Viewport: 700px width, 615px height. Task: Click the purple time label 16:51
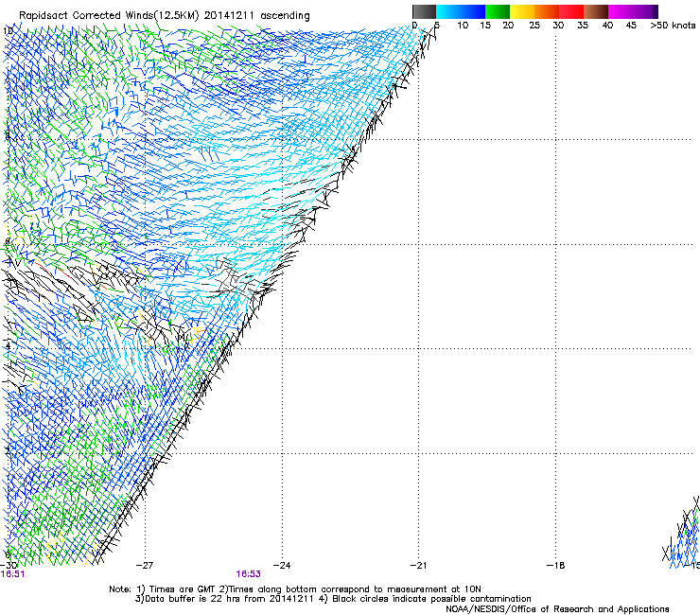click(x=12, y=574)
